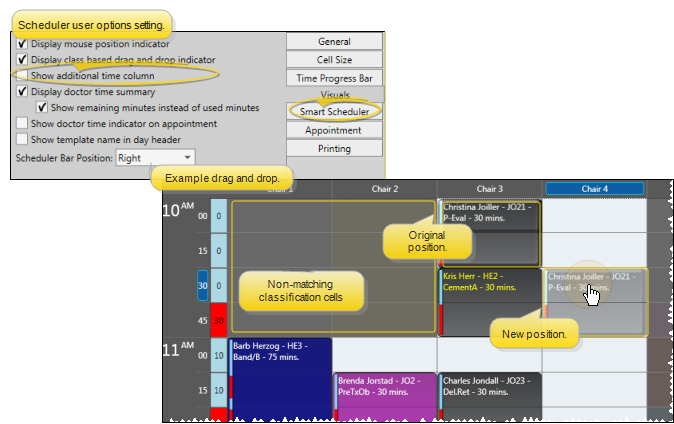
Task: Toggle Display class based drag and drop indicator
Action: 22,59
